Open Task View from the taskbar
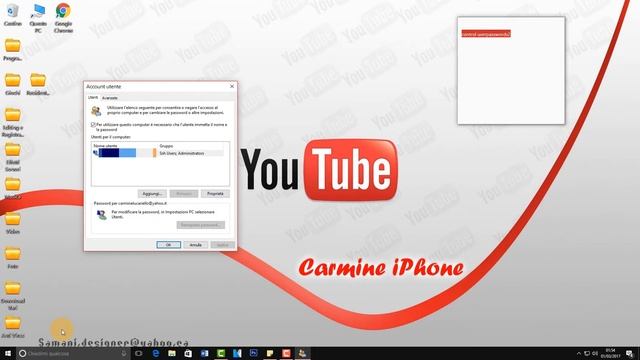640x360 pixels. pyautogui.click(x=139, y=353)
